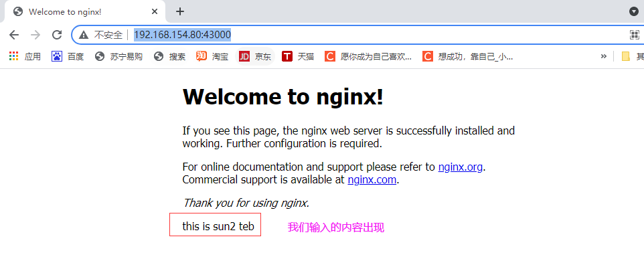Reload the current page
This screenshot has width=644, height=261.
pos(57,35)
